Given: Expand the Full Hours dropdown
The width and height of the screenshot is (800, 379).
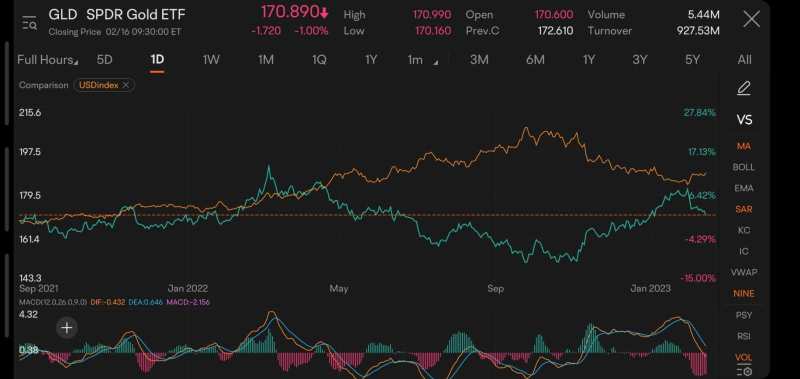Looking at the screenshot, I should pyautogui.click(x=48, y=60).
